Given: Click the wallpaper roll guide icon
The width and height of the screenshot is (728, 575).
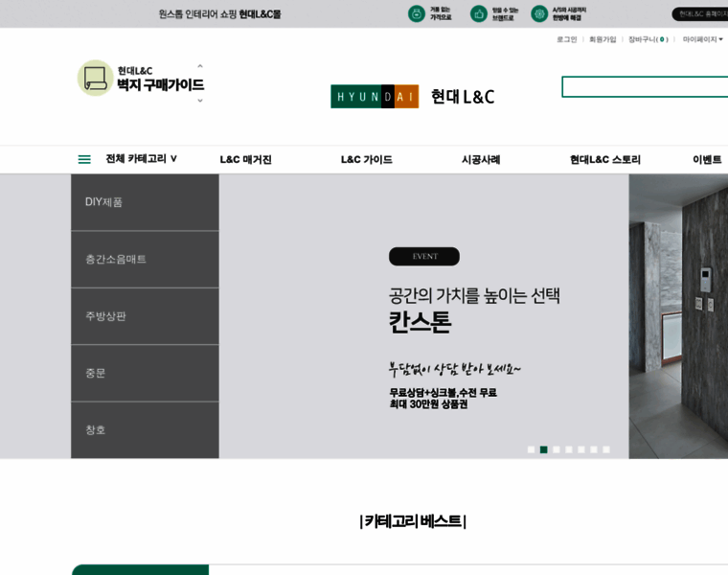Looking at the screenshot, I should pos(95,78).
